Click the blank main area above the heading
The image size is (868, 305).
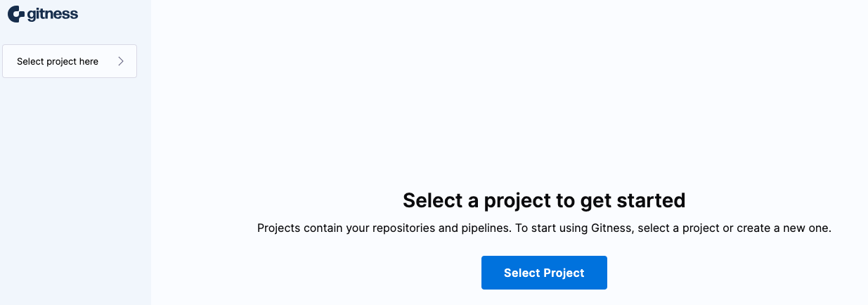coord(509,91)
